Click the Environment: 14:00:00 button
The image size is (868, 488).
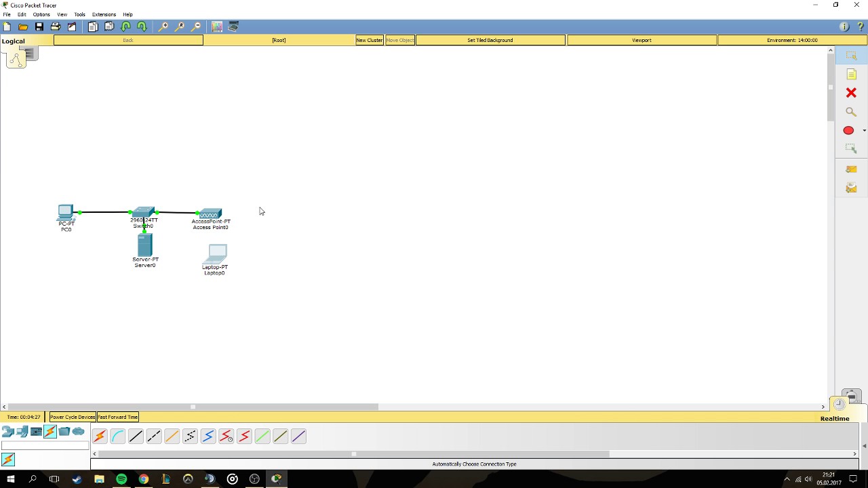792,40
